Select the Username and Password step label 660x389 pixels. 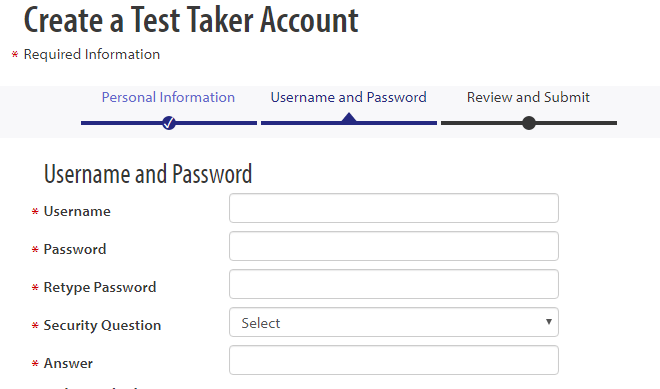[x=349, y=97]
